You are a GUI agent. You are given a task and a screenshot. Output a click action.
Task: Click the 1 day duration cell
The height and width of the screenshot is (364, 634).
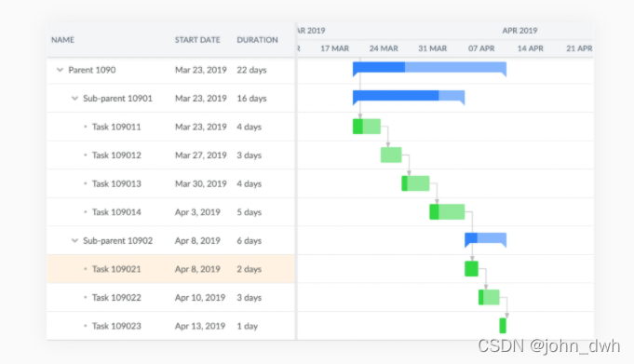(247, 326)
